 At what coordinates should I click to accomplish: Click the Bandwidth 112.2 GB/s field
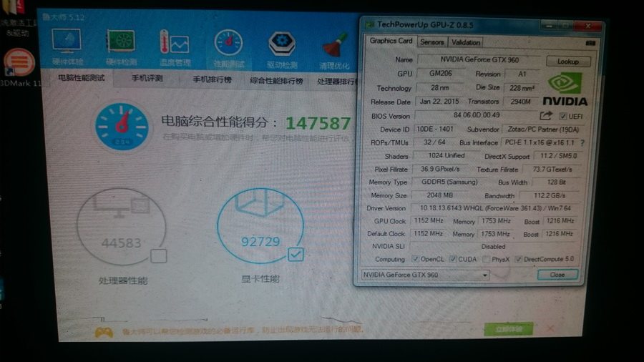550,195
